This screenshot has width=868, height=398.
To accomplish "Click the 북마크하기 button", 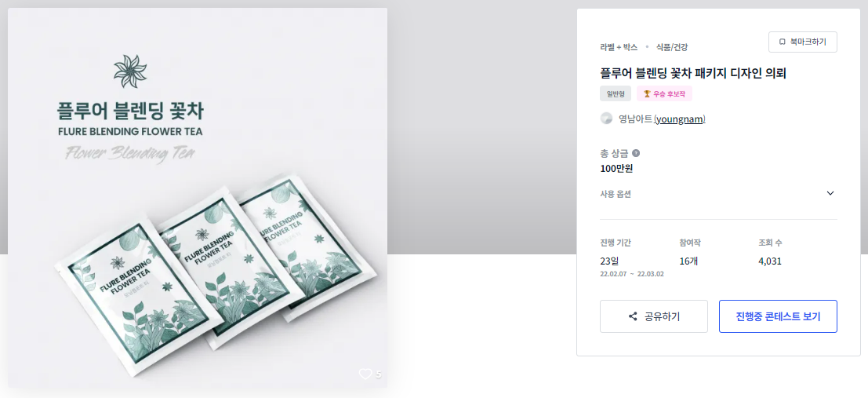I will pos(803,42).
